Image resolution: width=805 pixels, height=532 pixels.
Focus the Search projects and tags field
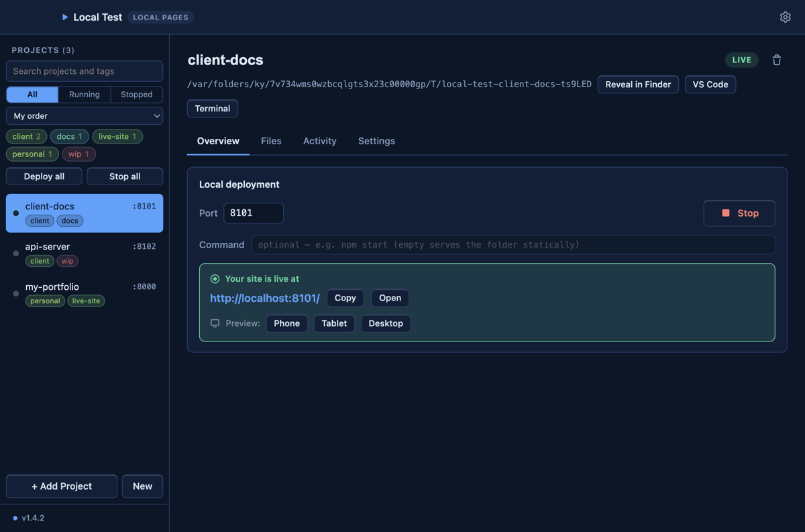(85, 71)
